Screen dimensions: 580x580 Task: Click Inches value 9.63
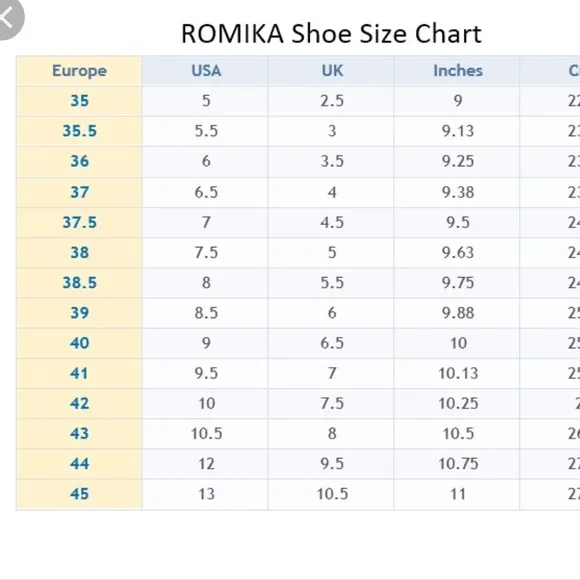point(458,253)
